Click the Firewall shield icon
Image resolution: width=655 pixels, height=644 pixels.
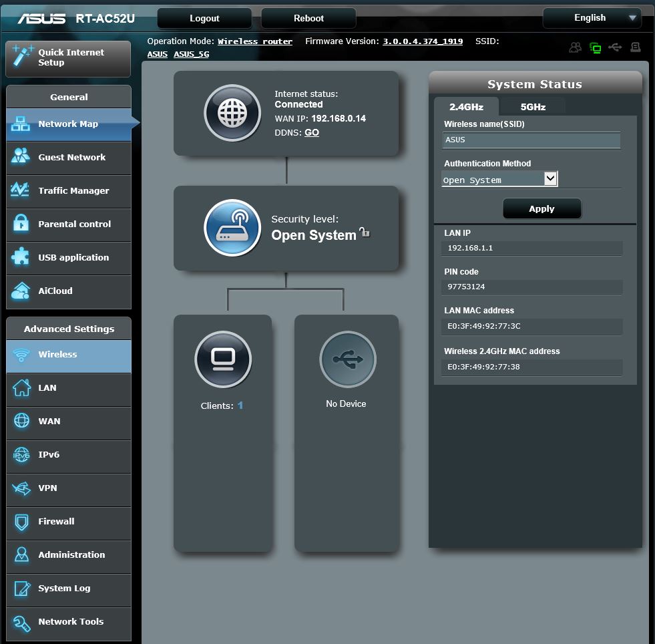pyautogui.click(x=21, y=522)
